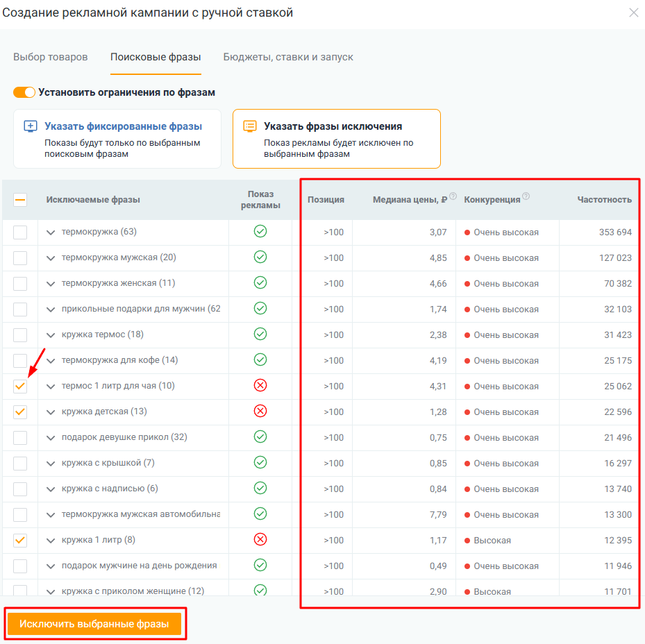Uncheck the термос 1 литр для чая checkbox

pyautogui.click(x=20, y=386)
